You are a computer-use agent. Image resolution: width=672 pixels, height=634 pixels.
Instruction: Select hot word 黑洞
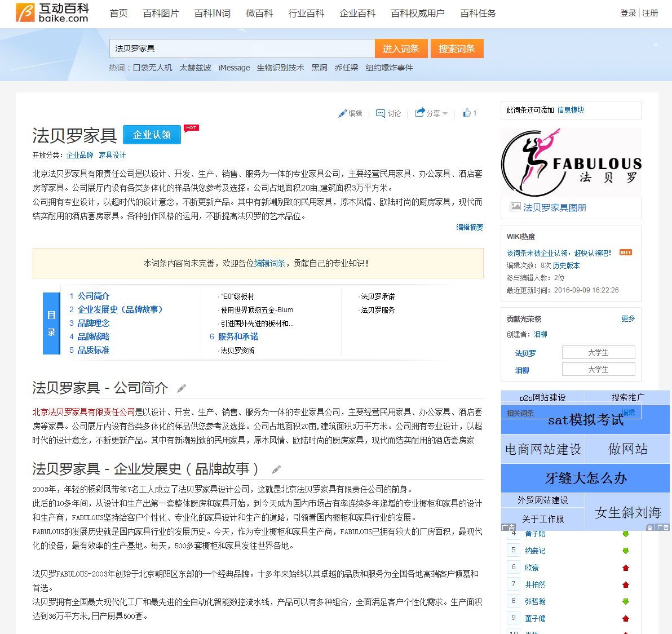pyautogui.click(x=319, y=68)
